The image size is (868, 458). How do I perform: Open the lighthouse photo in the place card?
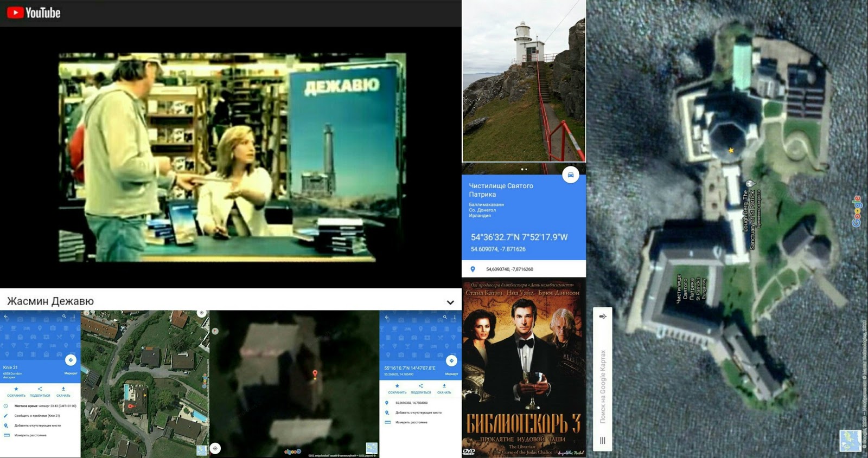[524, 81]
